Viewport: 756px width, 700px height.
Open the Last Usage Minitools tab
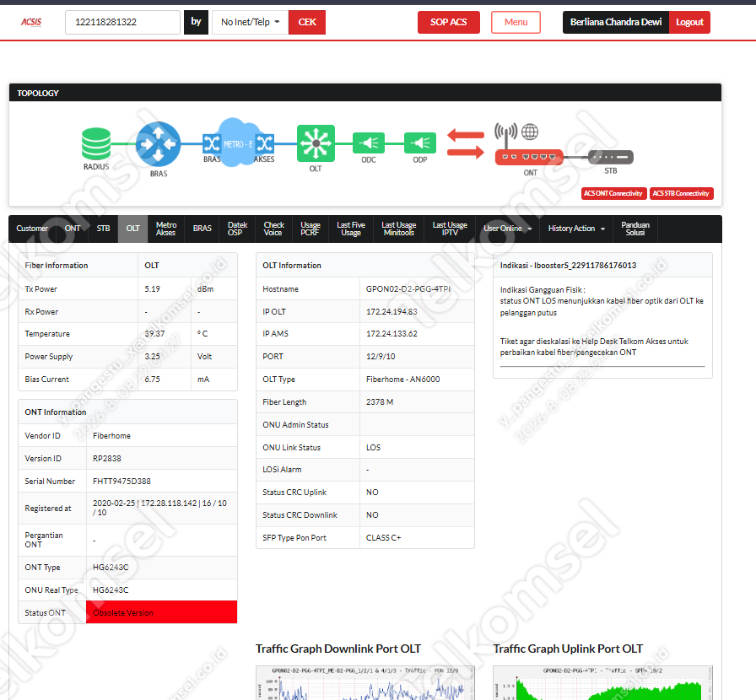[x=399, y=229]
